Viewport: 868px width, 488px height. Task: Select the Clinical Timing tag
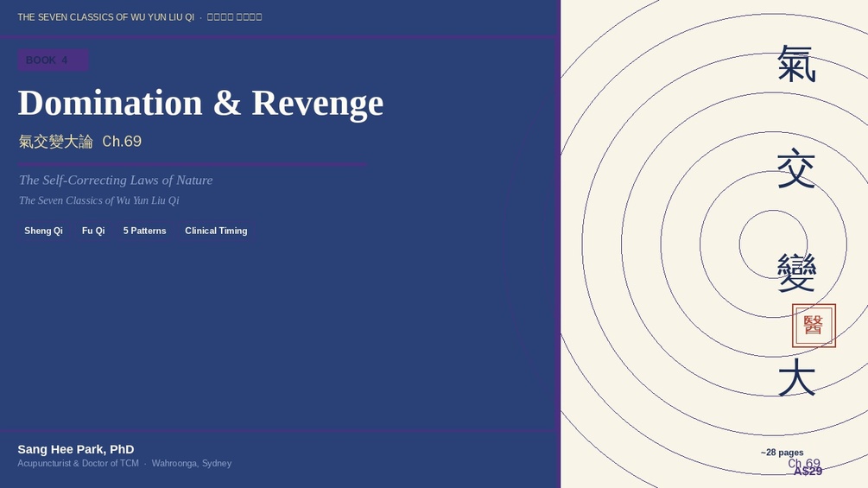coord(216,231)
